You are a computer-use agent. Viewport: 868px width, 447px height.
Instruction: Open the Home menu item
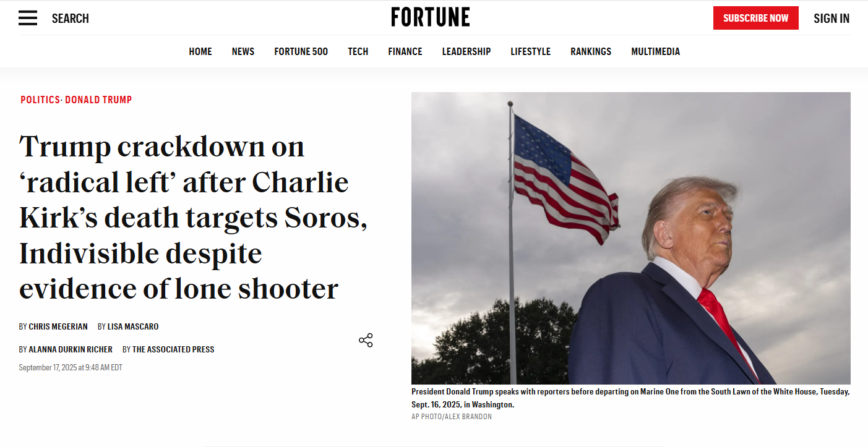coord(200,52)
